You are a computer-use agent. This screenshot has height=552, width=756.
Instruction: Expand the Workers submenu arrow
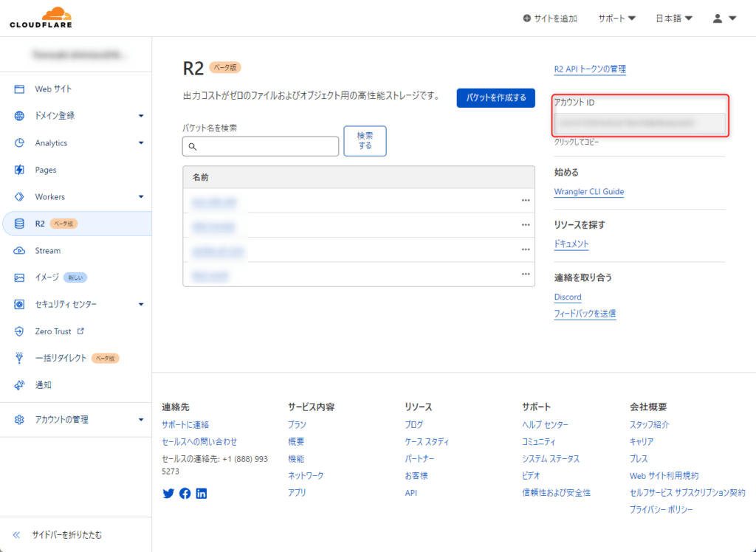(x=141, y=197)
